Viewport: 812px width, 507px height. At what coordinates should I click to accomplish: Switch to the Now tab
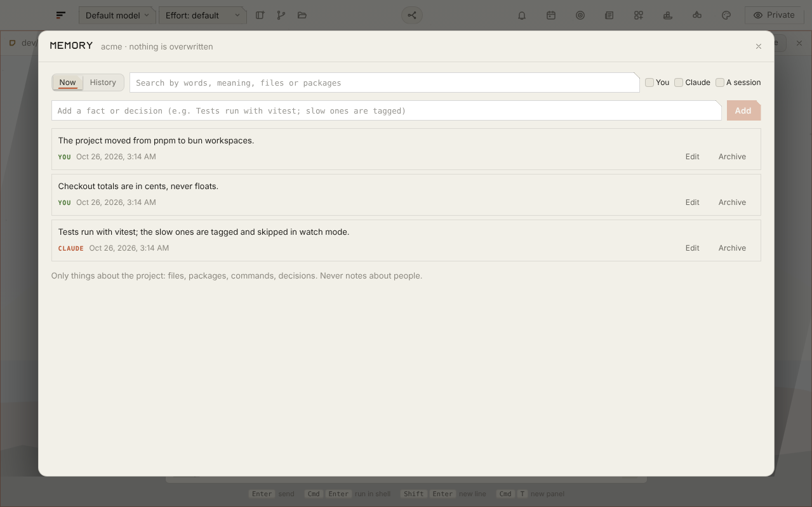[x=67, y=82]
